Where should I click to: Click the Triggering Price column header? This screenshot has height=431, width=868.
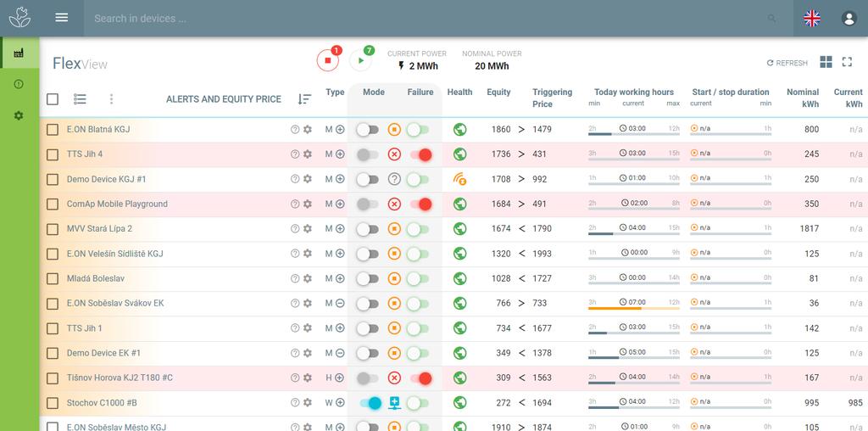(552, 98)
